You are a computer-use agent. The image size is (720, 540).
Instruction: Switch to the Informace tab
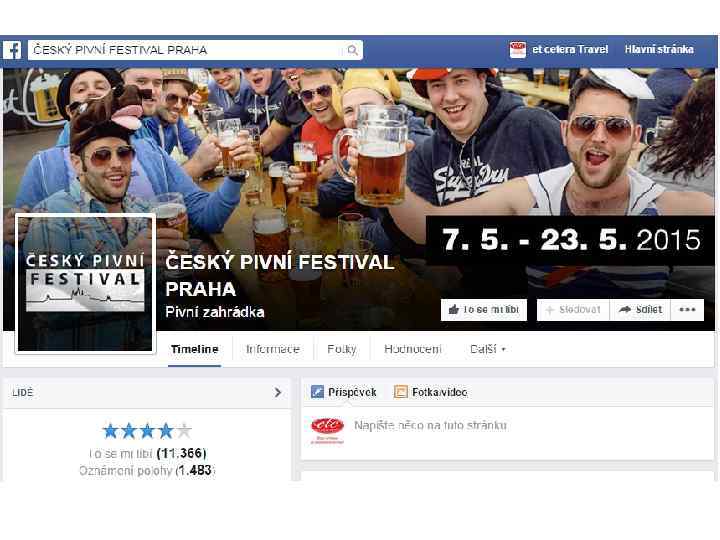pos(273,349)
